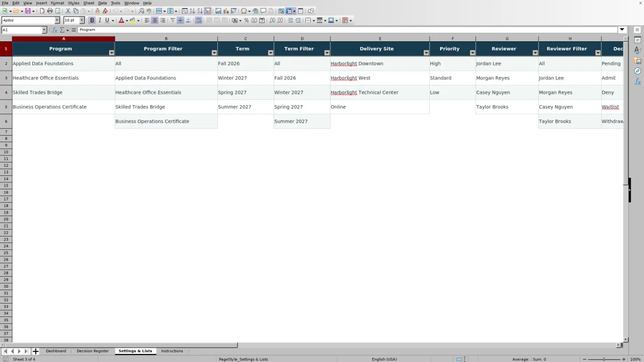
Task: Click the Function Wizard fx icon
Action: click(x=54, y=30)
